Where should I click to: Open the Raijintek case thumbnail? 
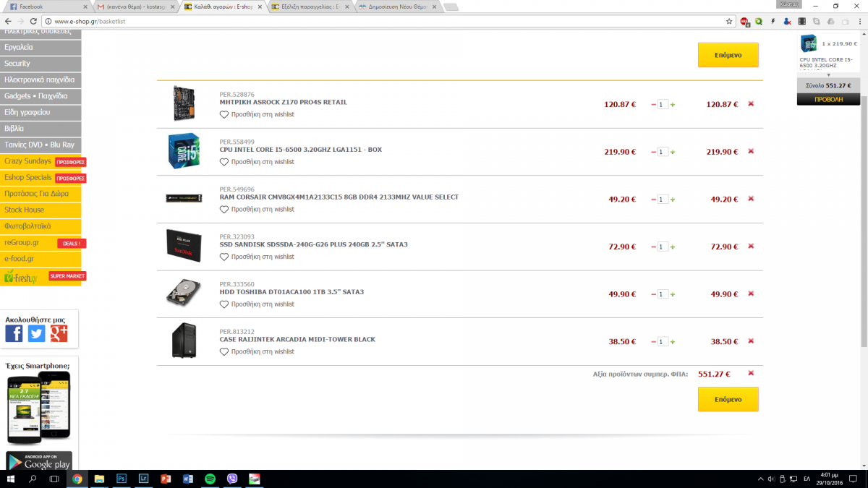(184, 341)
